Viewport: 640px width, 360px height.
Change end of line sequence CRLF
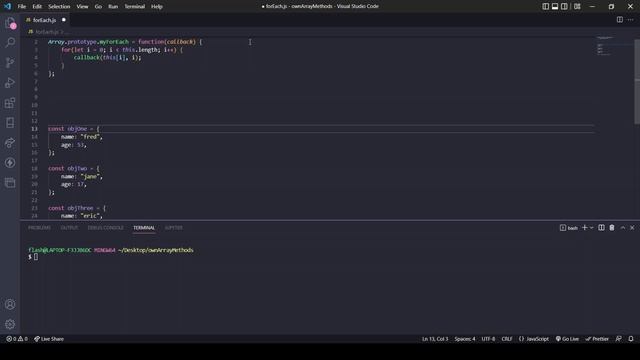click(x=507, y=339)
